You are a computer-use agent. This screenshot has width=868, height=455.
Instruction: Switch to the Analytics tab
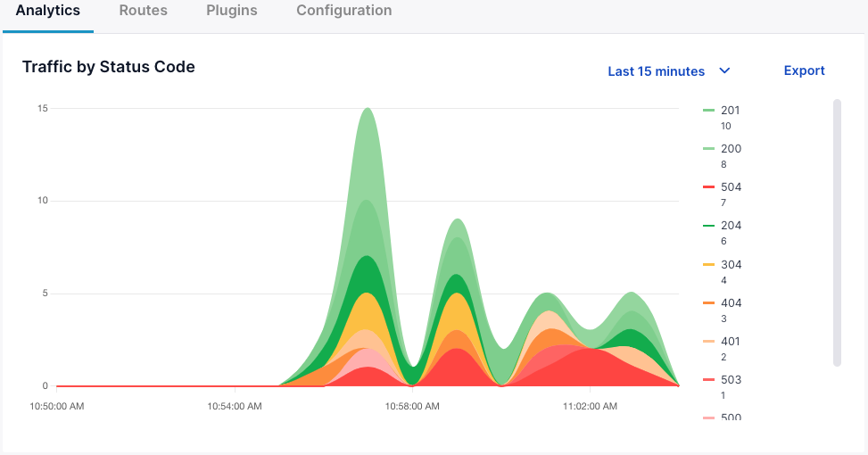tap(47, 11)
